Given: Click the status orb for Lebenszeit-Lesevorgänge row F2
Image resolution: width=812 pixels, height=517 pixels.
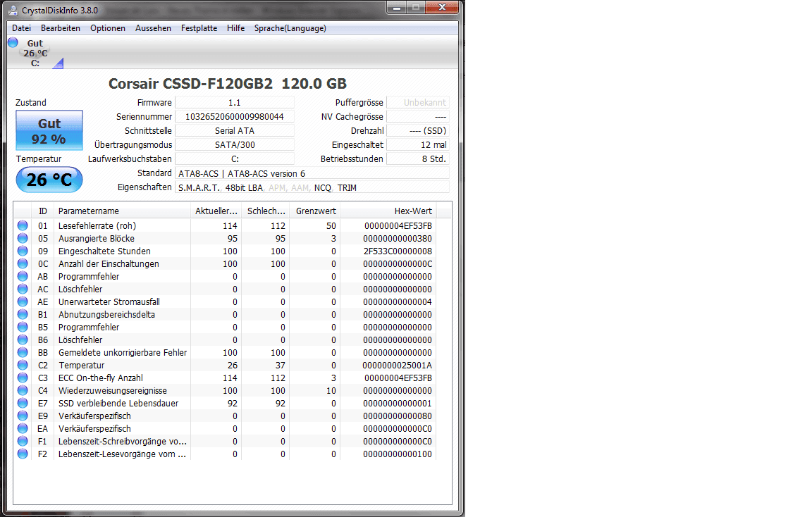Looking at the screenshot, I should pyautogui.click(x=23, y=454).
